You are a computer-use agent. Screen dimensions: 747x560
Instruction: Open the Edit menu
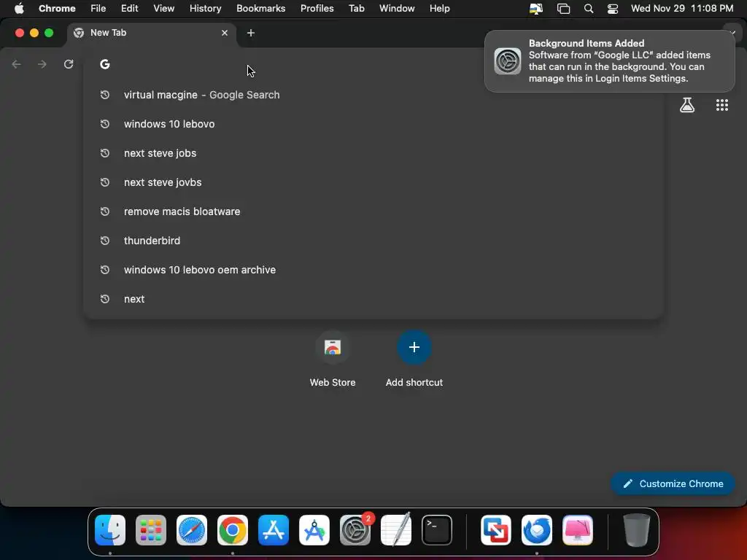tap(129, 9)
